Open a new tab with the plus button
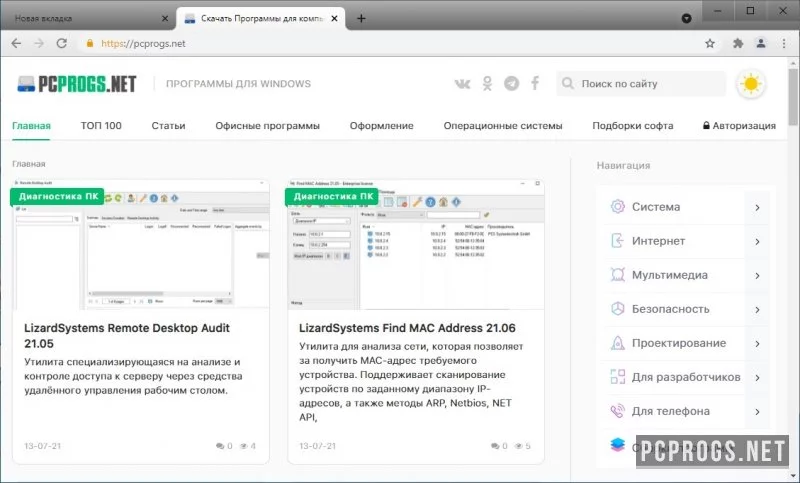This screenshot has height=483, width=800. [361, 18]
